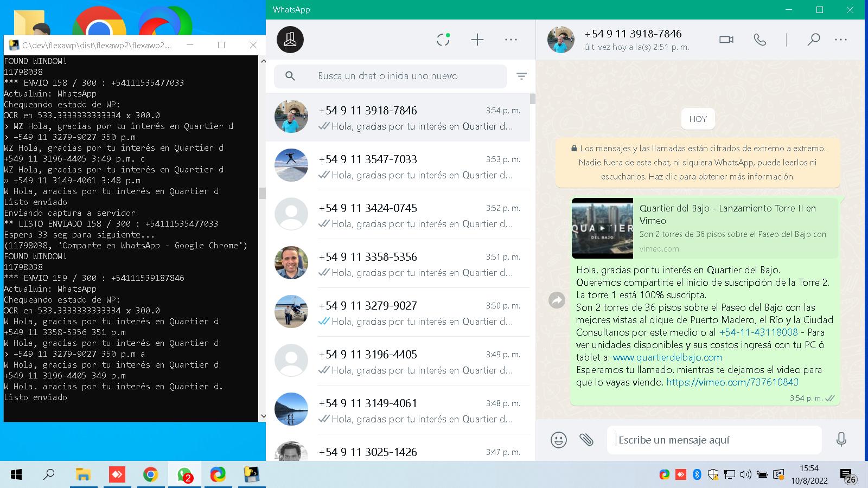Start a video call with contact

tap(726, 40)
